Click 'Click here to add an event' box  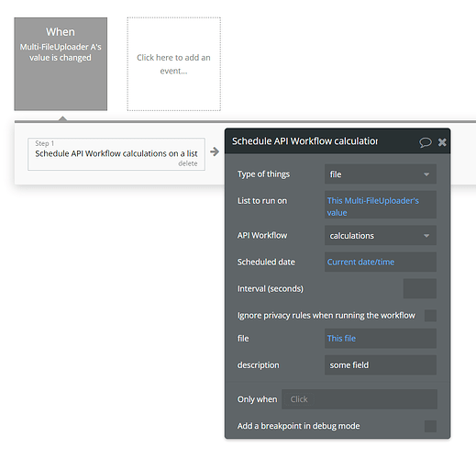173,64
